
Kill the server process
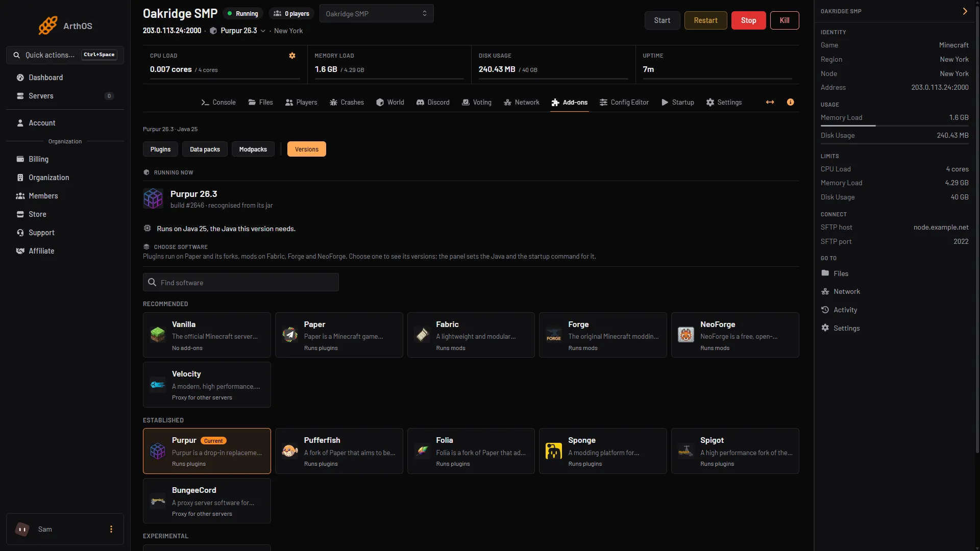785,20
